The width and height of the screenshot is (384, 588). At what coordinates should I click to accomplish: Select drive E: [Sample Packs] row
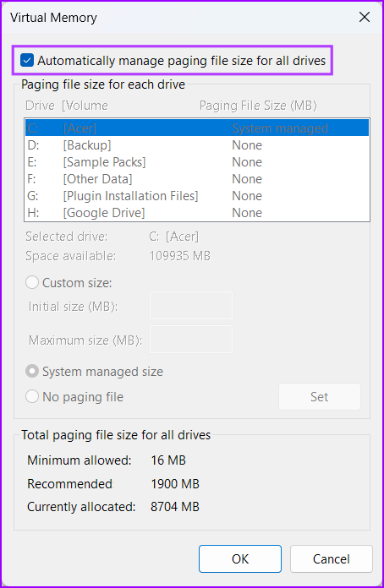(x=197, y=162)
